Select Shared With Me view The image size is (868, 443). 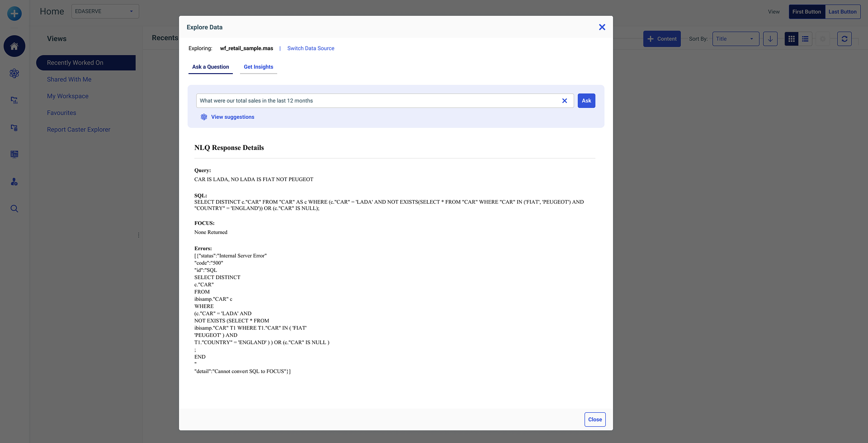coord(69,79)
